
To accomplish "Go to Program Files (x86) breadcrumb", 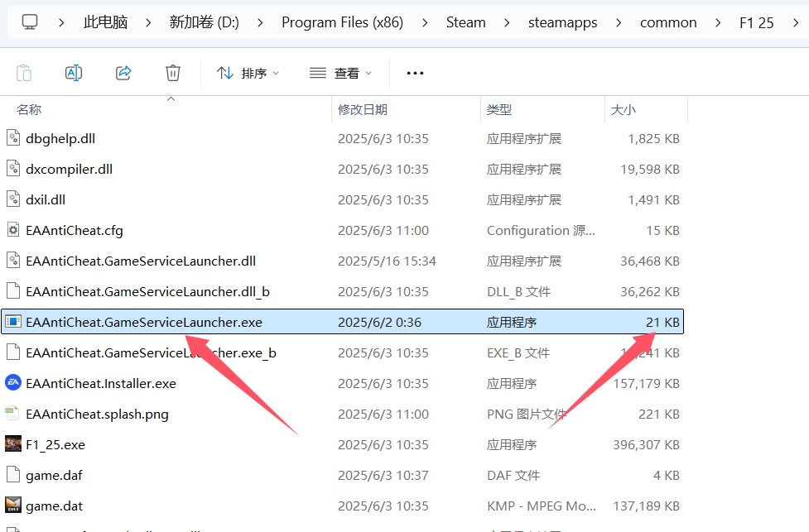I will 342,22.
